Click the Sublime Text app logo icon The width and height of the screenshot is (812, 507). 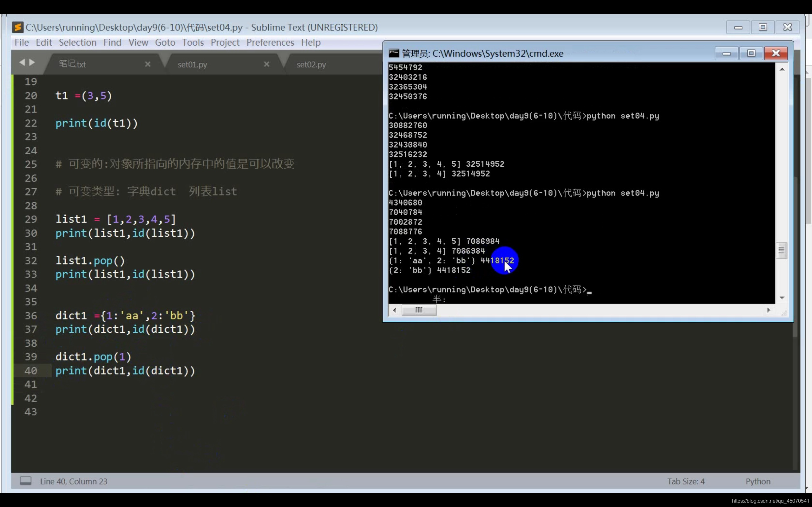17,27
